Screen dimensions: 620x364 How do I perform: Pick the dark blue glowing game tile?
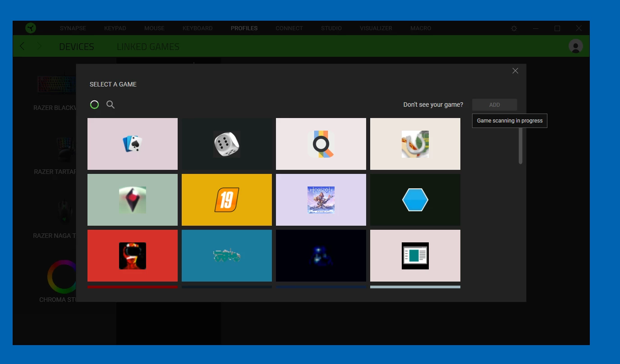tap(321, 255)
